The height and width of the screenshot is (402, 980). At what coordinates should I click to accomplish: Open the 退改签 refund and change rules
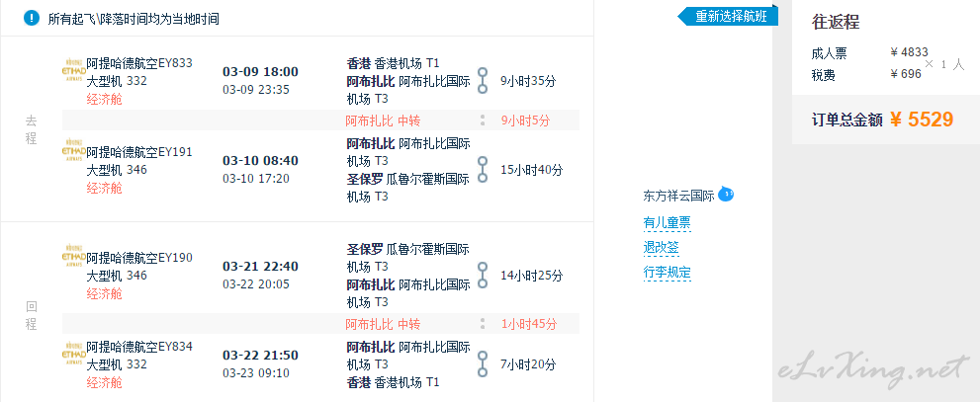[661, 247]
